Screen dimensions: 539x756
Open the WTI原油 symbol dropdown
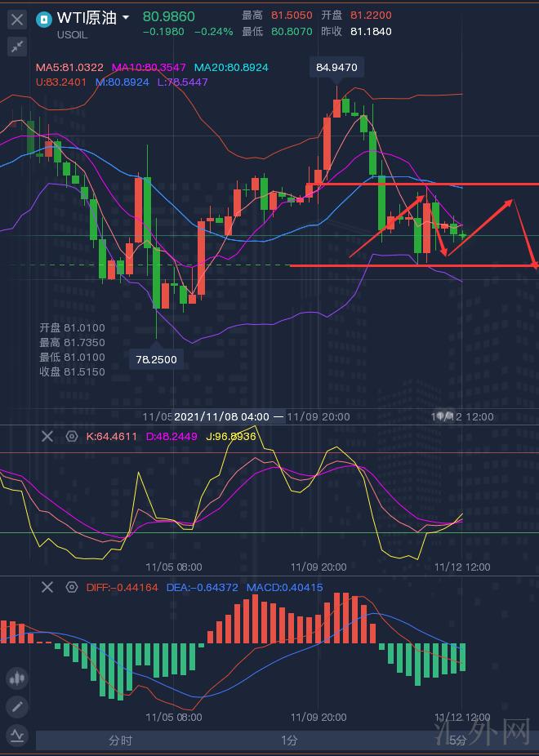click(125, 18)
